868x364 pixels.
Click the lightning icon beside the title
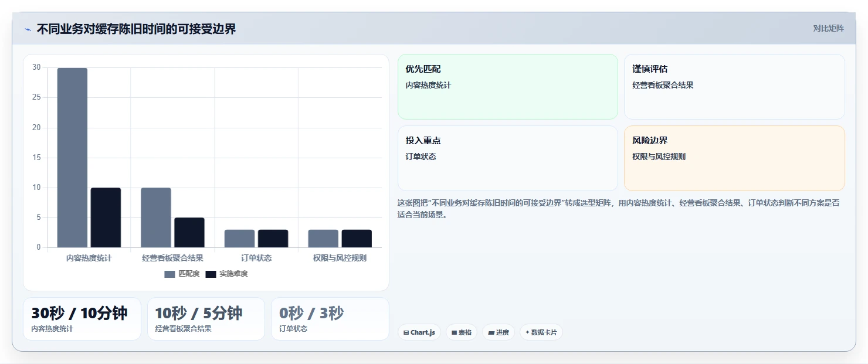point(28,30)
